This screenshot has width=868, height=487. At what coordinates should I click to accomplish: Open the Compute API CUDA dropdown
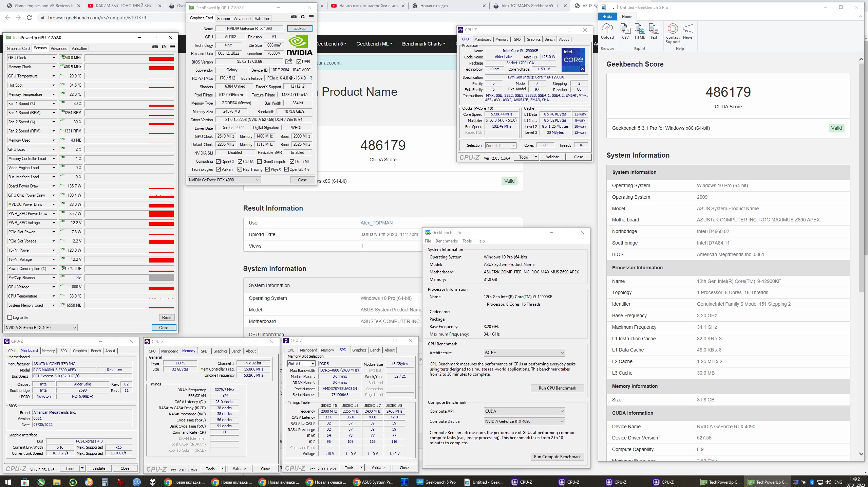(524, 411)
